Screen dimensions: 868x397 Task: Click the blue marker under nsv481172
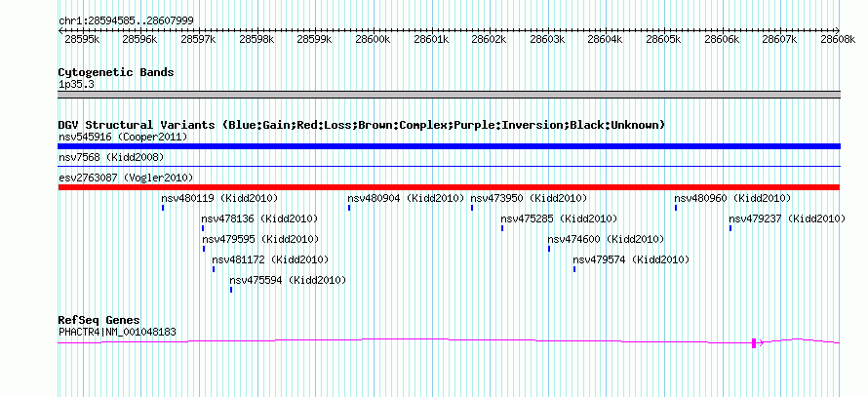tap(214, 269)
